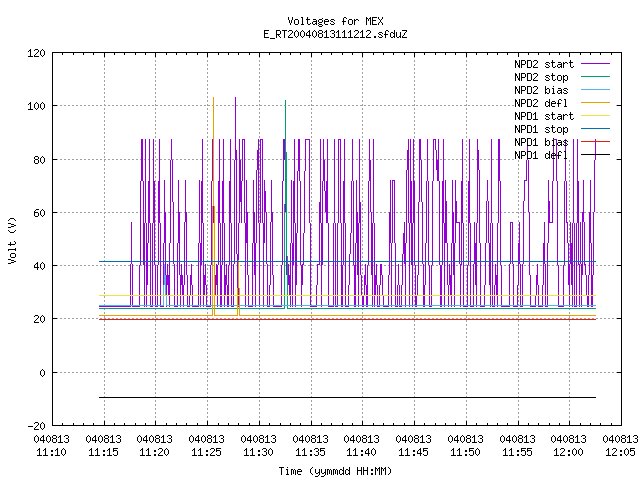Click the y-axis tick label 80
640x480 pixels.
39,160
